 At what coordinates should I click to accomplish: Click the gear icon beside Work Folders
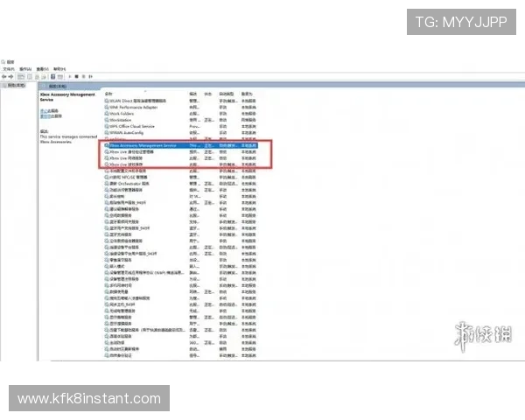pyautogui.click(x=106, y=113)
